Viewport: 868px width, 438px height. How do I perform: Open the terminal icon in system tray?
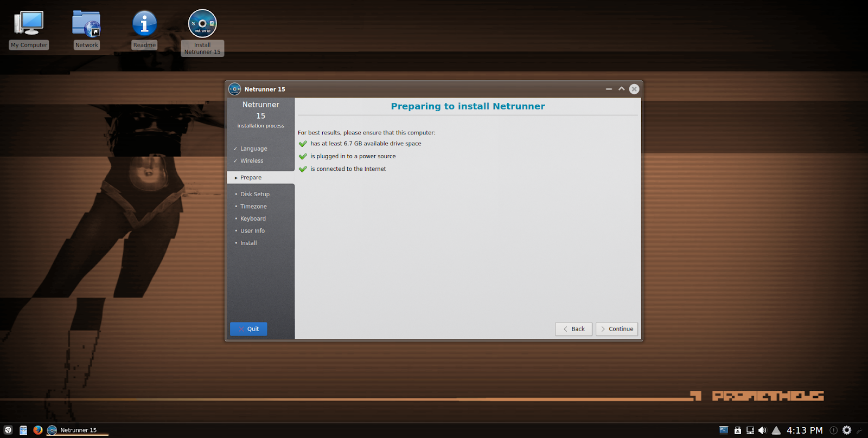click(724, 430)
